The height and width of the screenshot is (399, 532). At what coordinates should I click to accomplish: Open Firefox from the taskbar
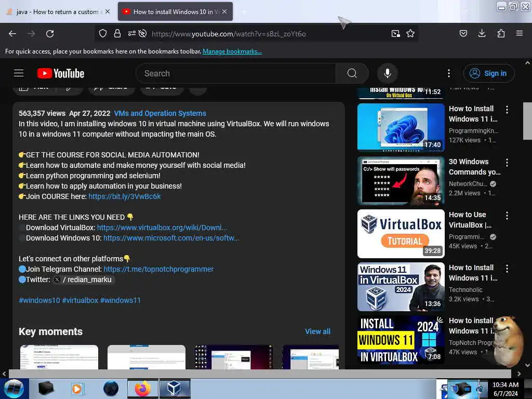143,389
